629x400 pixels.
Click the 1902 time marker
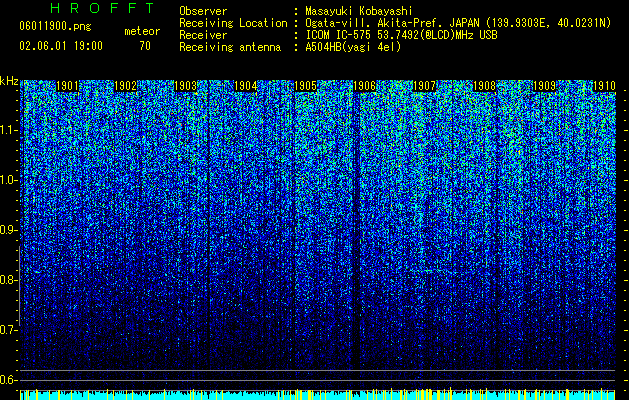click(126, 86)
